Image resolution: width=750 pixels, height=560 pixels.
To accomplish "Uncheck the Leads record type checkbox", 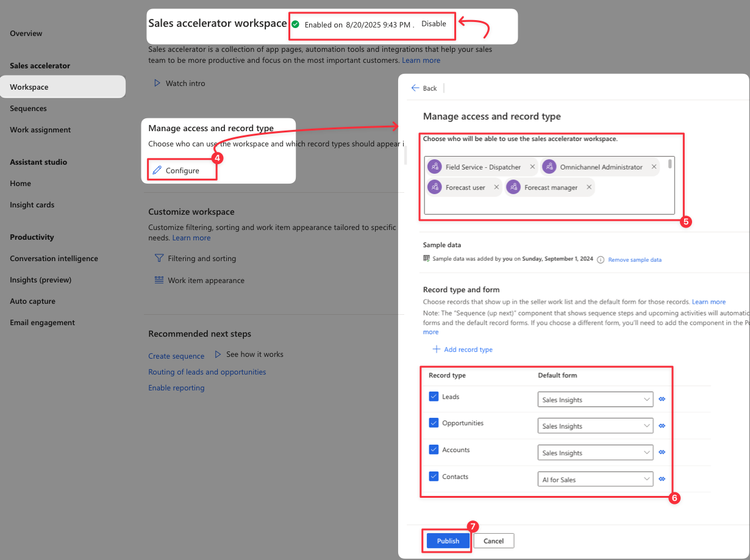I will (434, 397).
